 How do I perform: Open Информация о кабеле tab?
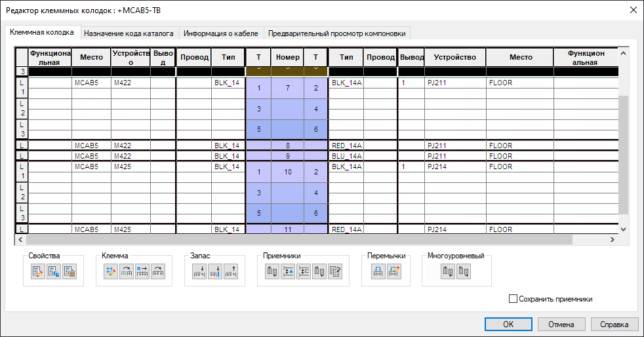[220, 33]
